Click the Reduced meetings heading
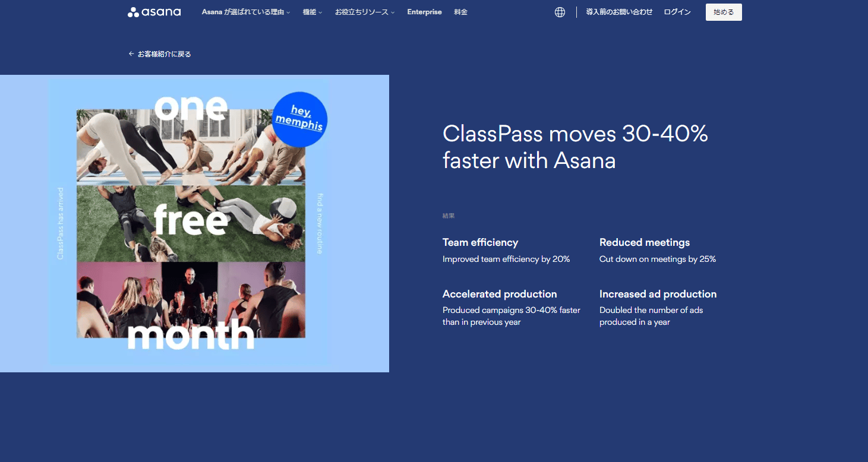The width and height of the screenshot is (868, 462). coord(645,242)
